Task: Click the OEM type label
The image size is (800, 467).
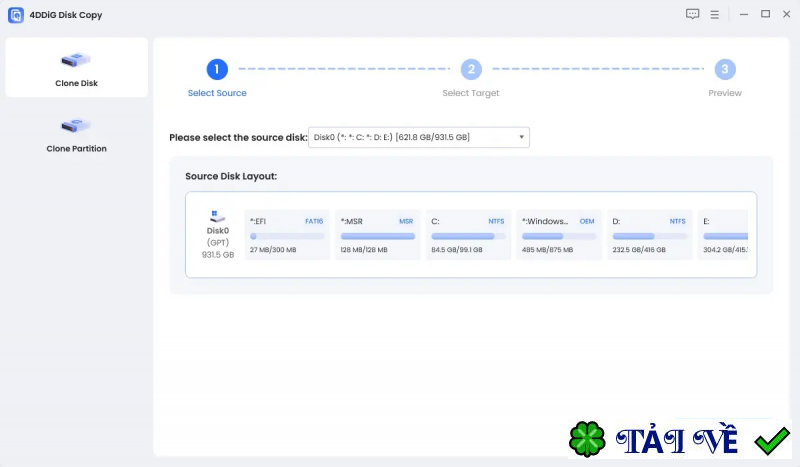Action: [x=587, y=221]
